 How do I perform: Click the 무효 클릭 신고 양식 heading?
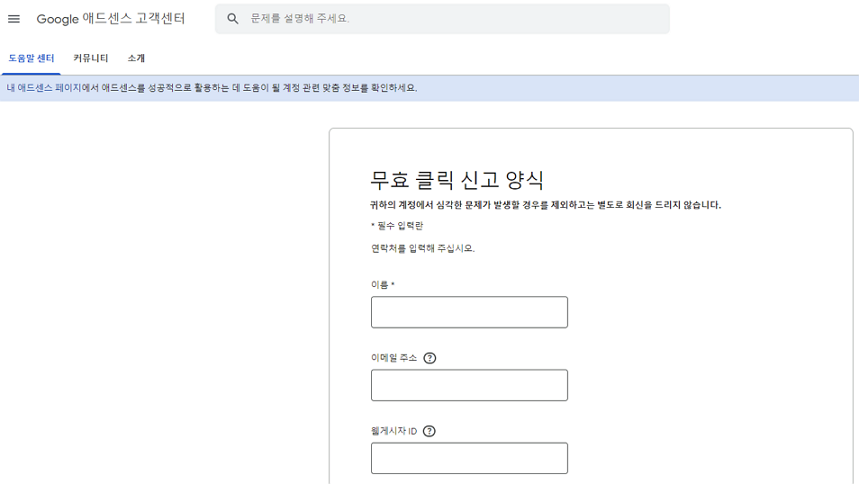coord(457,180)
